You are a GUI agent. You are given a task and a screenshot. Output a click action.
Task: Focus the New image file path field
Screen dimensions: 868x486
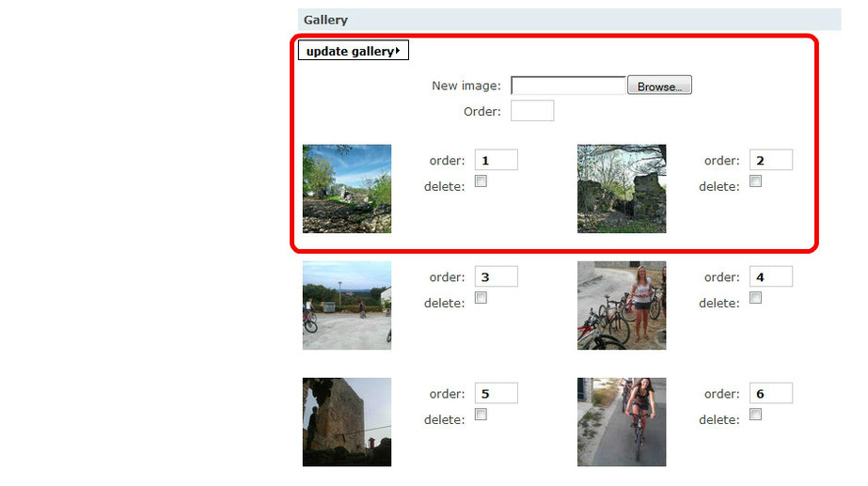pyautogui.click(x=568, y=86)
